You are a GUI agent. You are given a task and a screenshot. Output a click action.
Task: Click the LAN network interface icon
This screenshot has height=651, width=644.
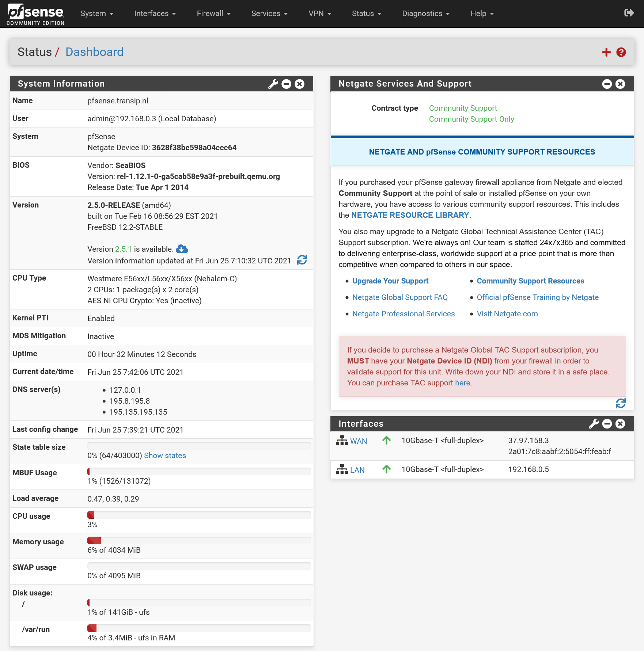(342, 469)
